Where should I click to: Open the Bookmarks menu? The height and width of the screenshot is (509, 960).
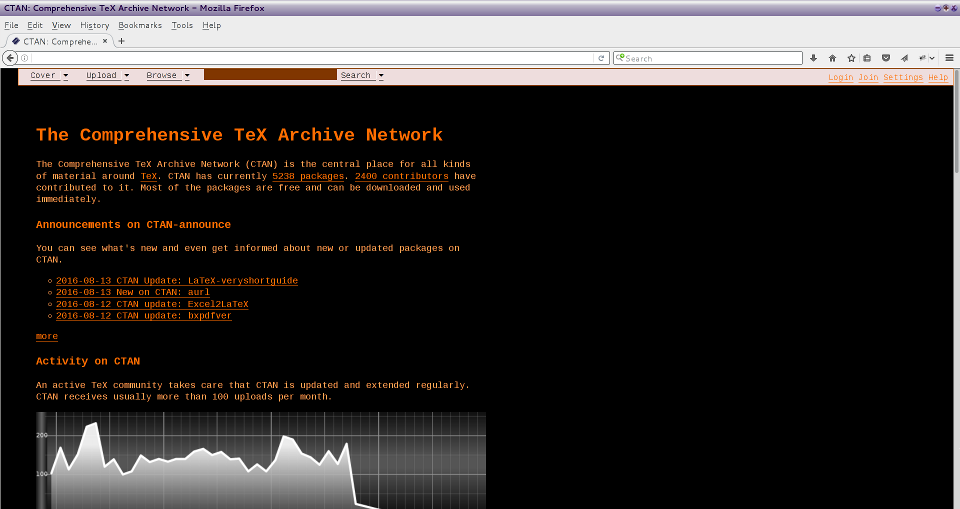pyautogui.click(x=140, y=25)
